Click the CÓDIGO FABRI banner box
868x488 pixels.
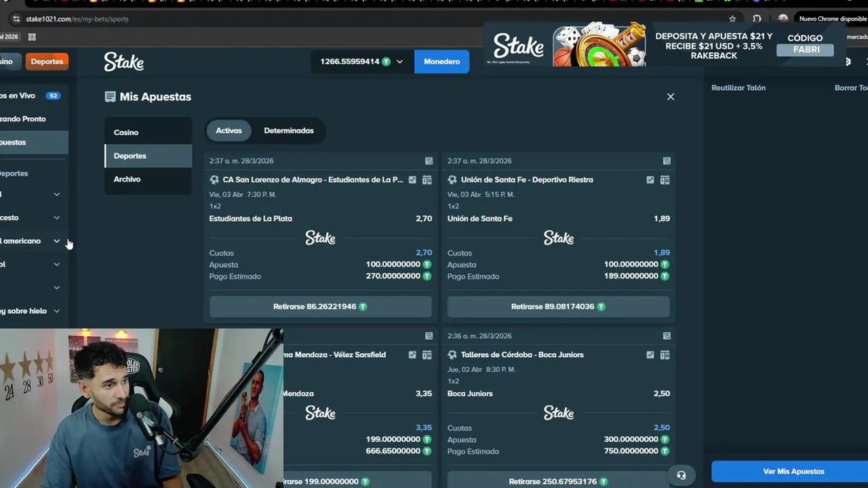[806, 45]
